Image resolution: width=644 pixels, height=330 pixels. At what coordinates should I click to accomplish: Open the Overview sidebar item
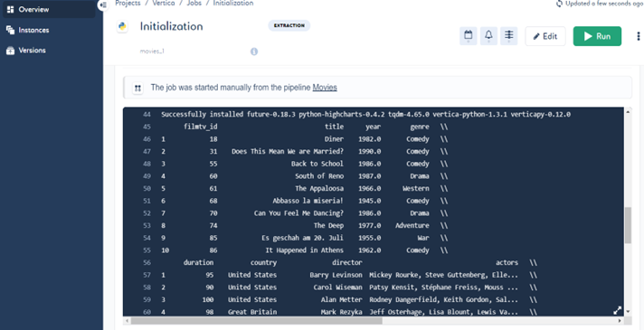click(49, 9)
